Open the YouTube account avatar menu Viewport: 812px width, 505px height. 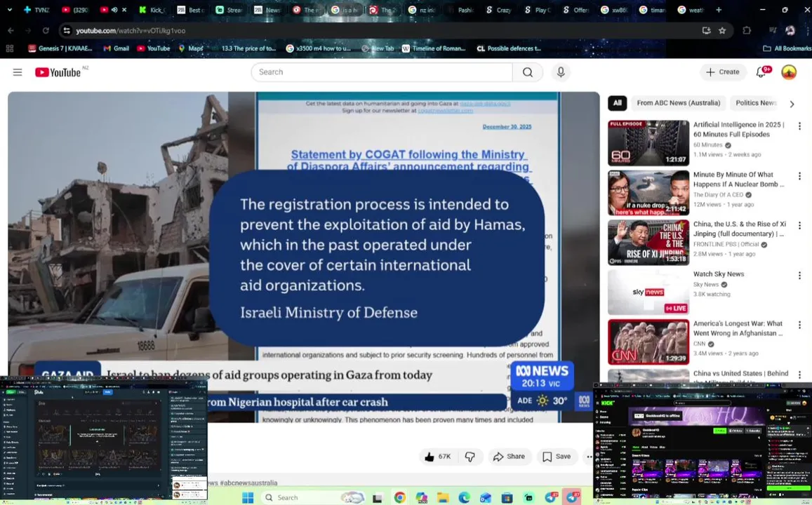789,72
